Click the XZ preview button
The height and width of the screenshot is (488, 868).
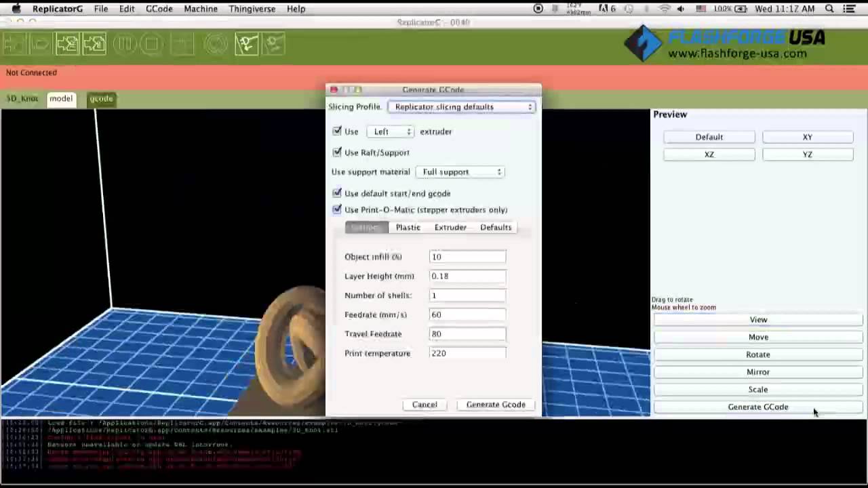click(709, 155)
